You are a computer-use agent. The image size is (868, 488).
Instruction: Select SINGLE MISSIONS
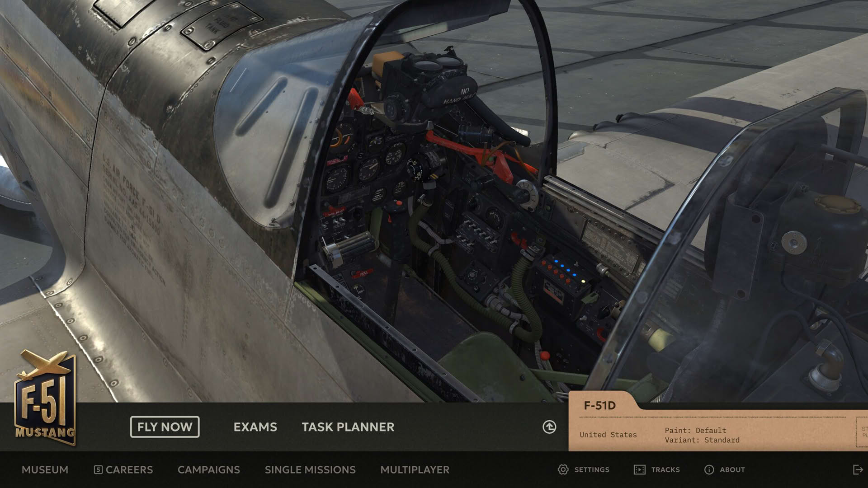pos(310,470)
